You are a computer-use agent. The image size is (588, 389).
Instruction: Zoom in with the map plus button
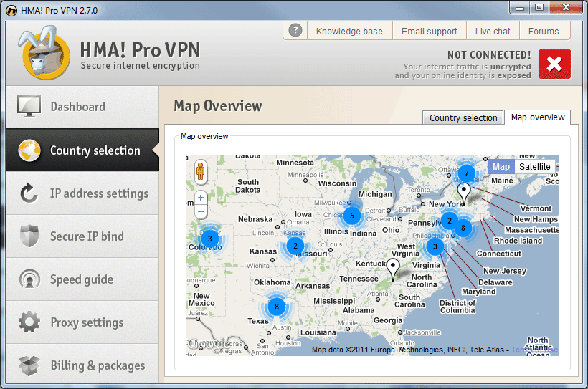(x=201, y=198)
